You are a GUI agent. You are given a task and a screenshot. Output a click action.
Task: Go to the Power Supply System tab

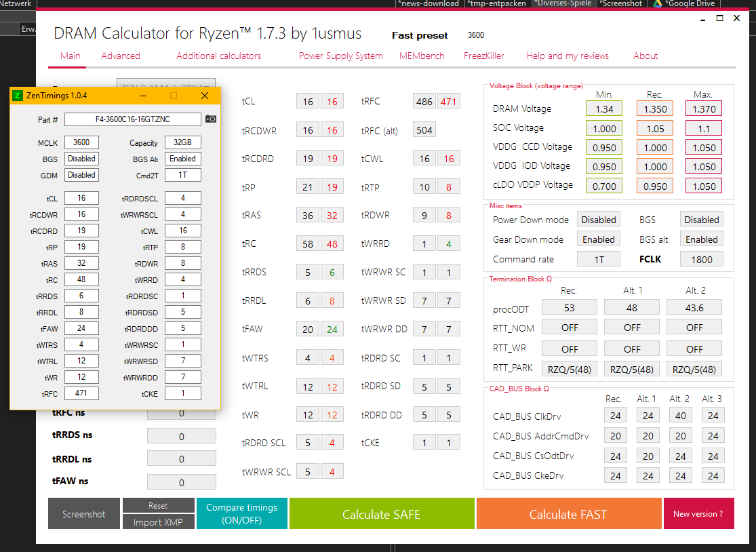341,56
